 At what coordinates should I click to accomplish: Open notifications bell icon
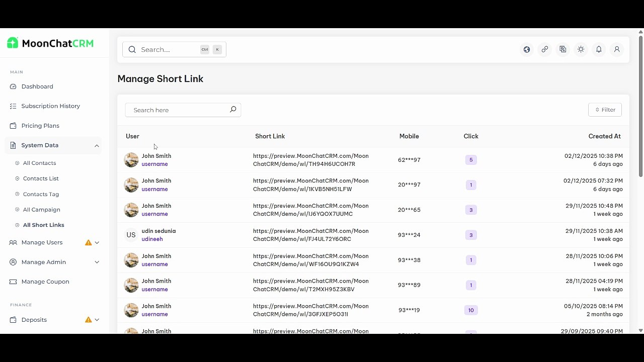point(599,49)
